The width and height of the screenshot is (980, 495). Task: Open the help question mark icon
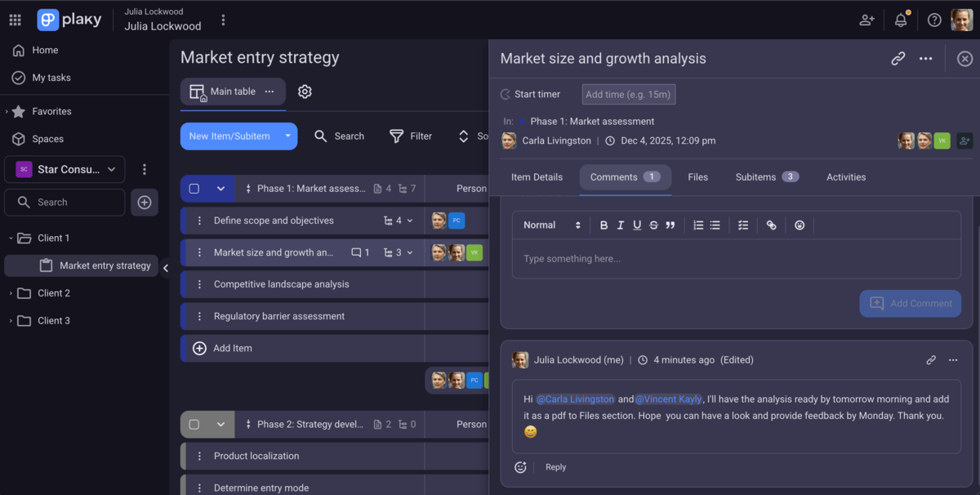(934, 20)
